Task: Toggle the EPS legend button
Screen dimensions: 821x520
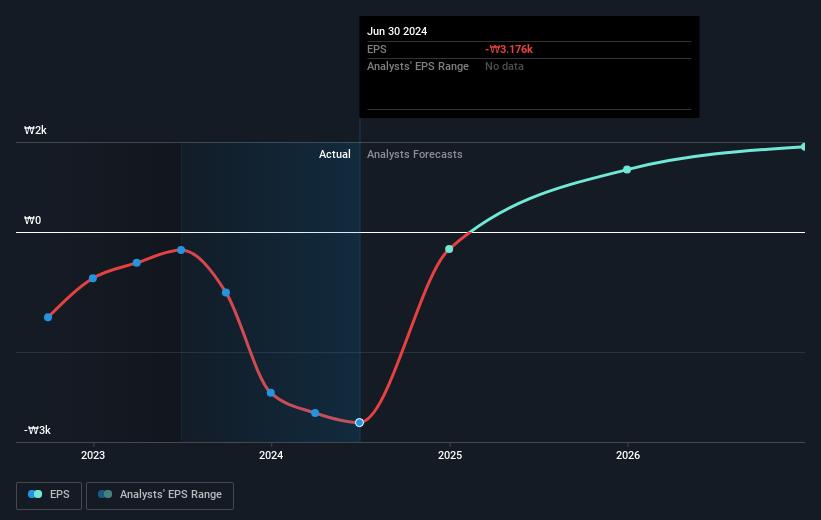Action: click(49, 495)
